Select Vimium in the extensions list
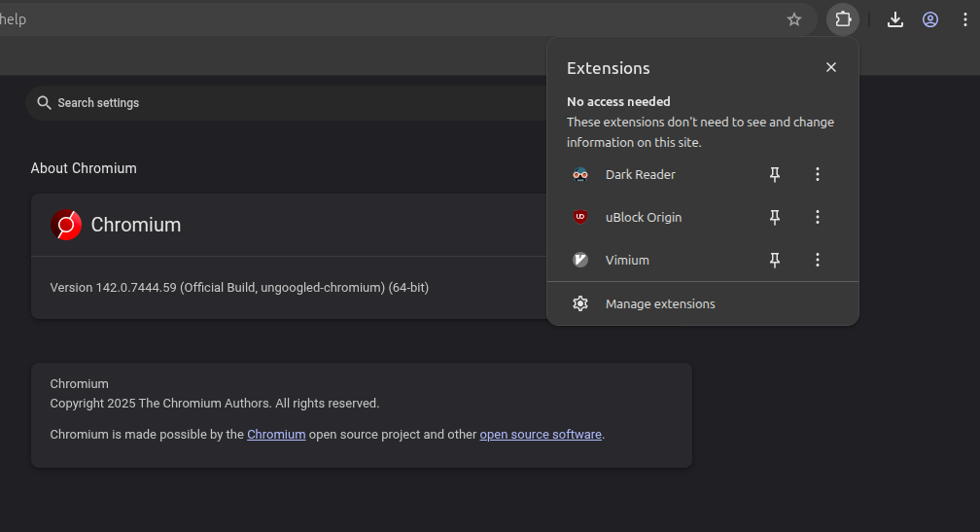980x532 pixels. [627, 260]
